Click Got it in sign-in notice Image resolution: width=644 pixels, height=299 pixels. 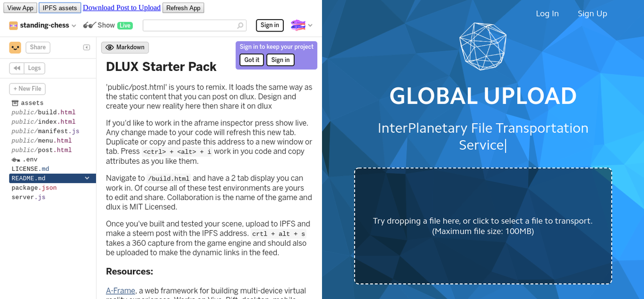click(252, 60)
